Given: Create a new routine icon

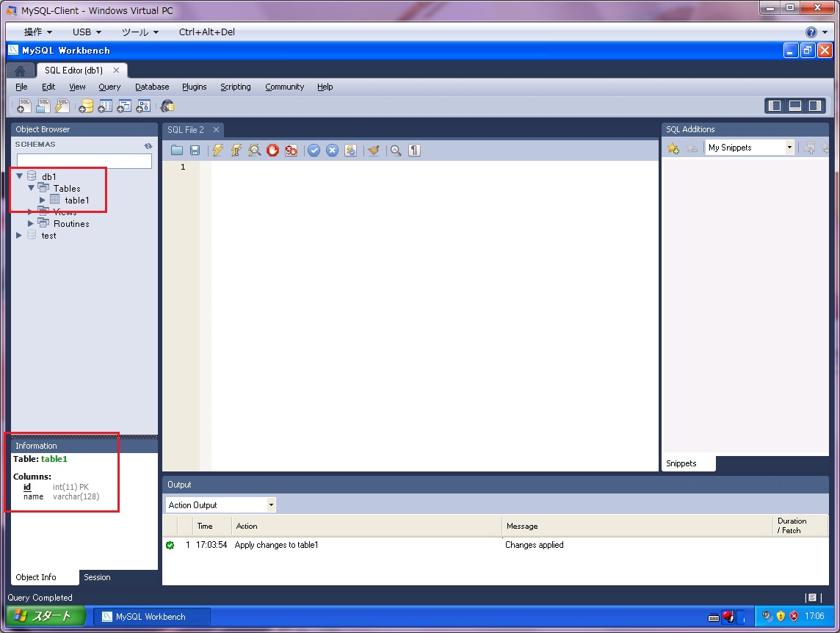Looking at the screenshot, I should (x=143, y=106).
